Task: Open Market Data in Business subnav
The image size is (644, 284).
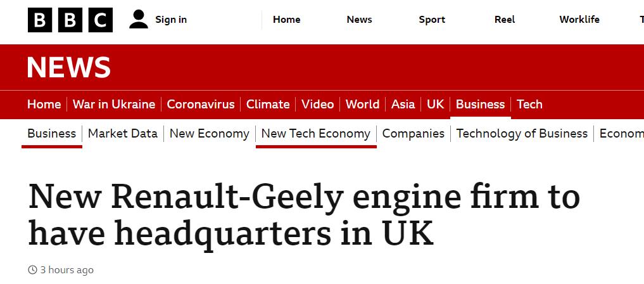Action: coord(123,134)
